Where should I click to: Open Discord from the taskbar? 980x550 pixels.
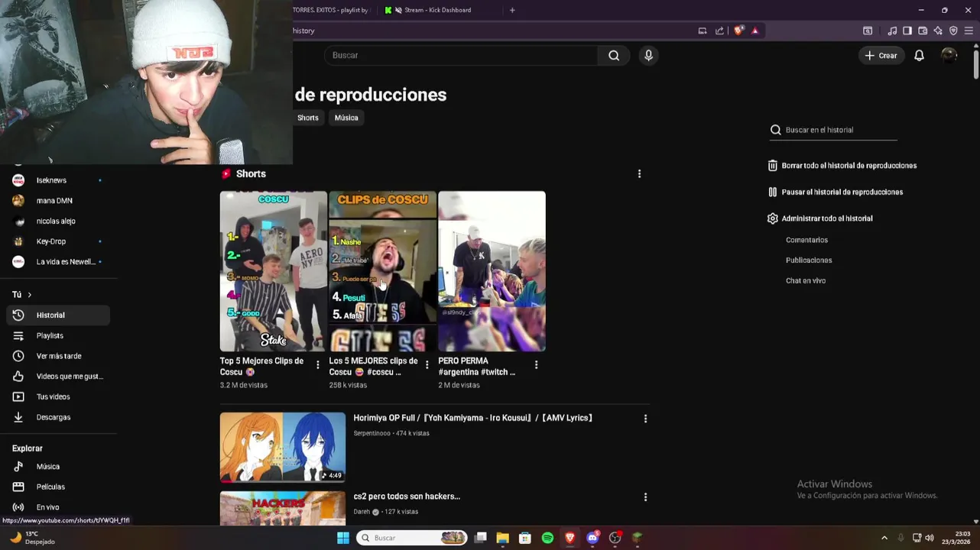[x=592, y=538]
